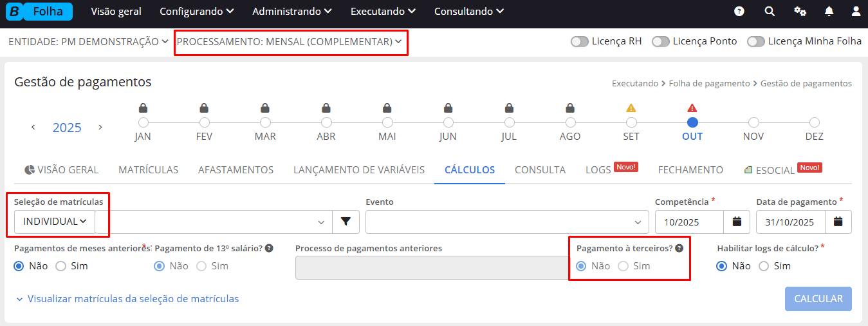The image size is (868, 326).
Task: Open the Configurando menu
Action: point(196,12)
